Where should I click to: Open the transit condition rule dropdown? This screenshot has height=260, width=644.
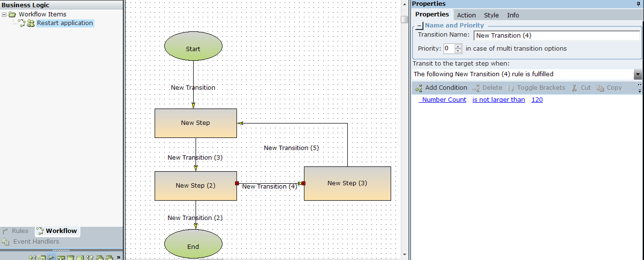click(x=638, y=74)
